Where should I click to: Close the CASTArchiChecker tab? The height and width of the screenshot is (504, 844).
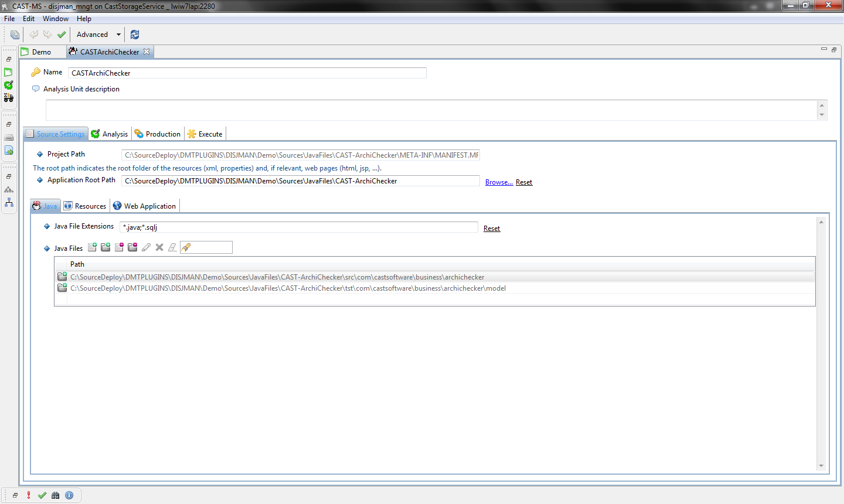pos(147,52)
